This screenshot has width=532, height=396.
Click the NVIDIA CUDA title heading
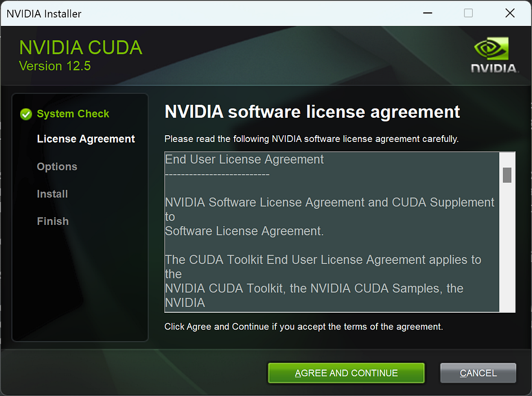(81, 47)
